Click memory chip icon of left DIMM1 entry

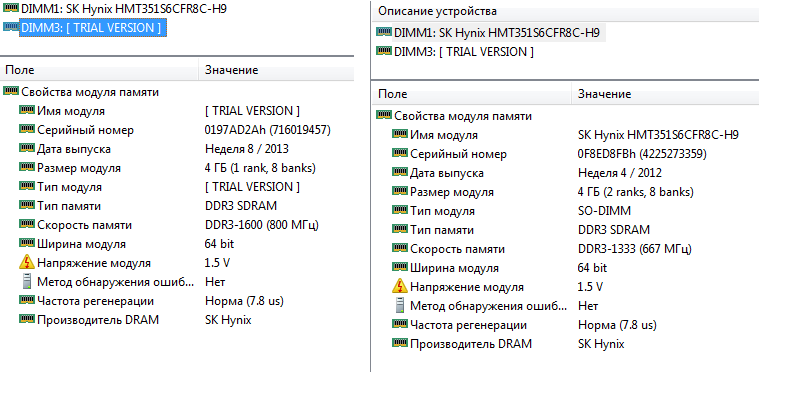(11, 8)
